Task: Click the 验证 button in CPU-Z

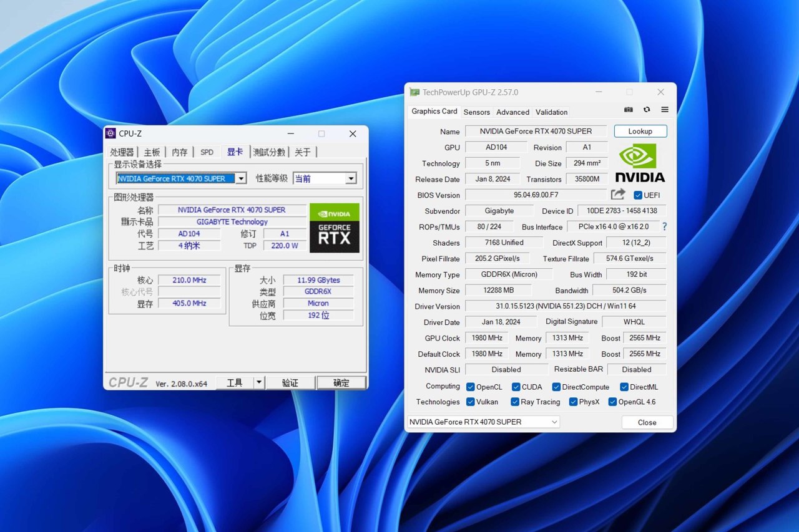Action: [290, 383]
